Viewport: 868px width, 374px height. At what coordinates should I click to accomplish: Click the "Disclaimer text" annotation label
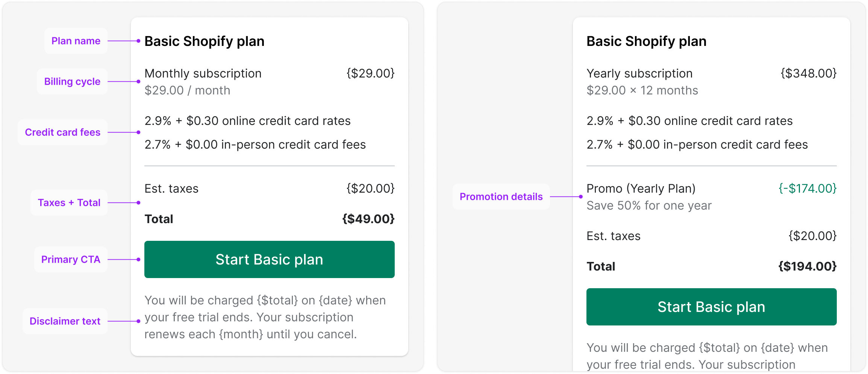pos(65,321)
